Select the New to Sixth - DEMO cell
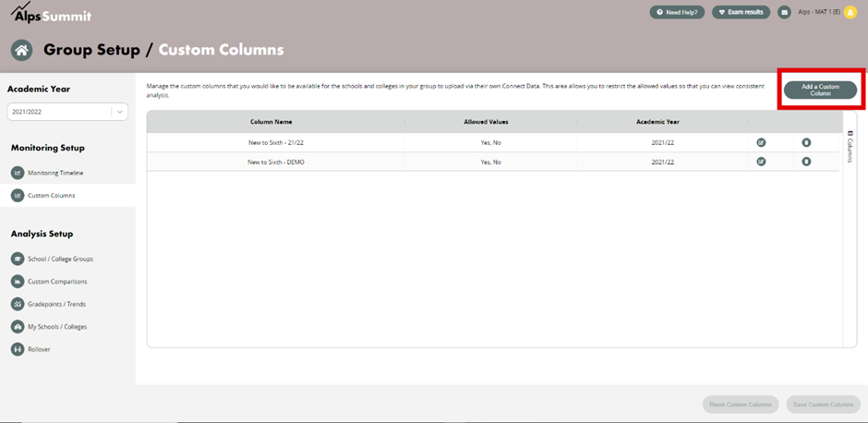Image resolution: width=868 pixels, height=423 pixels. [x=276, y=162]
